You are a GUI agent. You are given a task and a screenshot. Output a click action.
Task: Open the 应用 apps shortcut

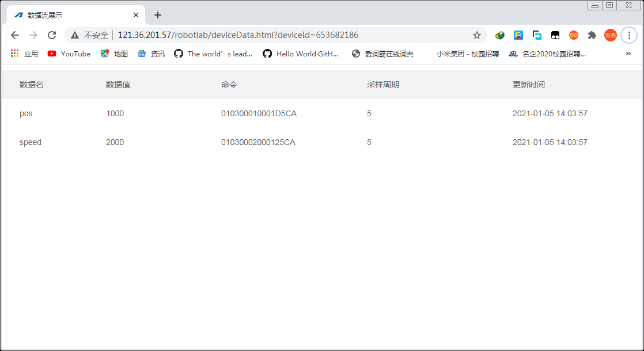pyautogui.click(x=24, y=54)
